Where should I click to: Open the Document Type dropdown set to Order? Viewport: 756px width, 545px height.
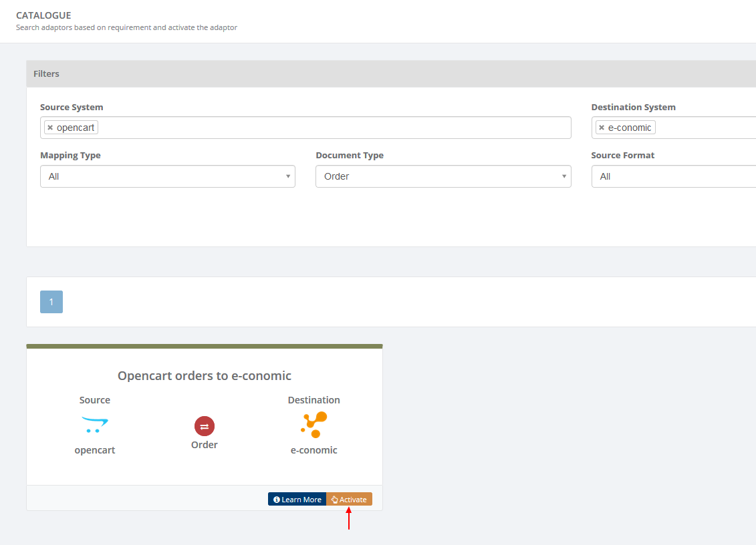click(x=444, y=176)
